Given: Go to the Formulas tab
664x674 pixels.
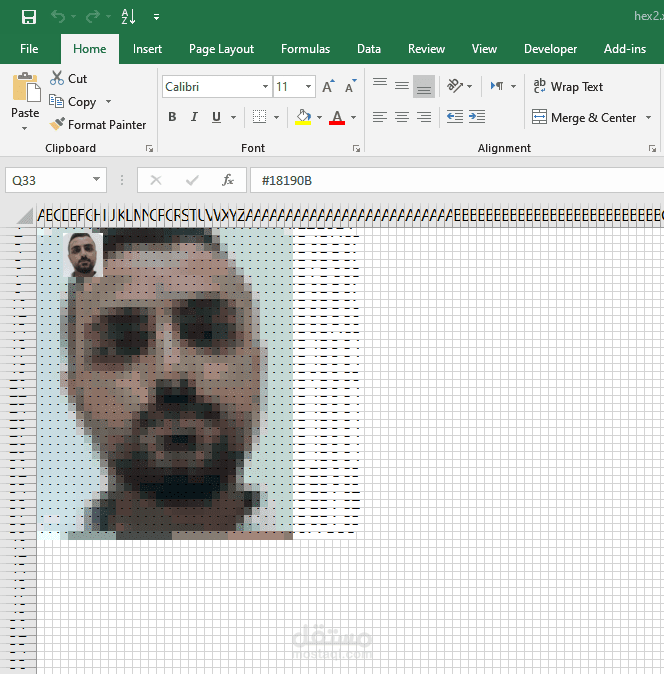Looking at the screenshot, I should pos(305,49).
